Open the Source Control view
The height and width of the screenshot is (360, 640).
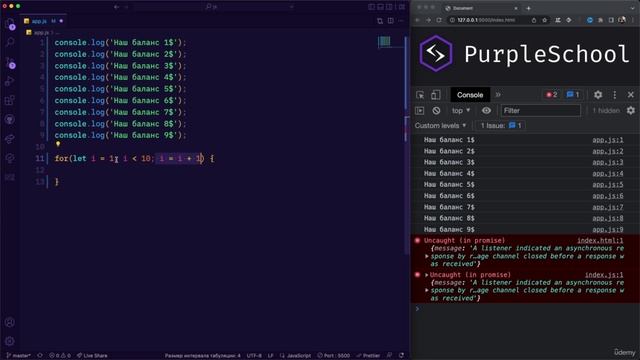tap(10, 62)
